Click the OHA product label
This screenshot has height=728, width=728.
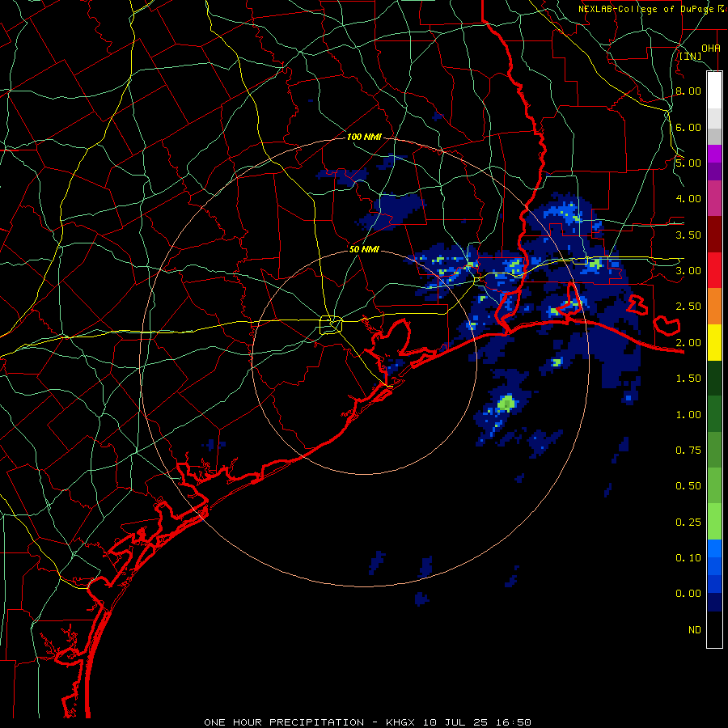coord(711,49)
